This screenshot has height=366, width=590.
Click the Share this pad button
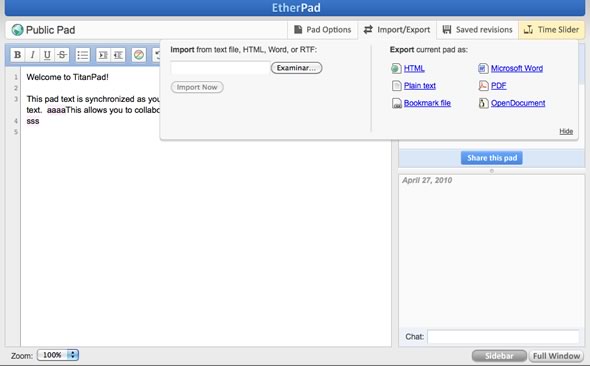click(492, 158)
